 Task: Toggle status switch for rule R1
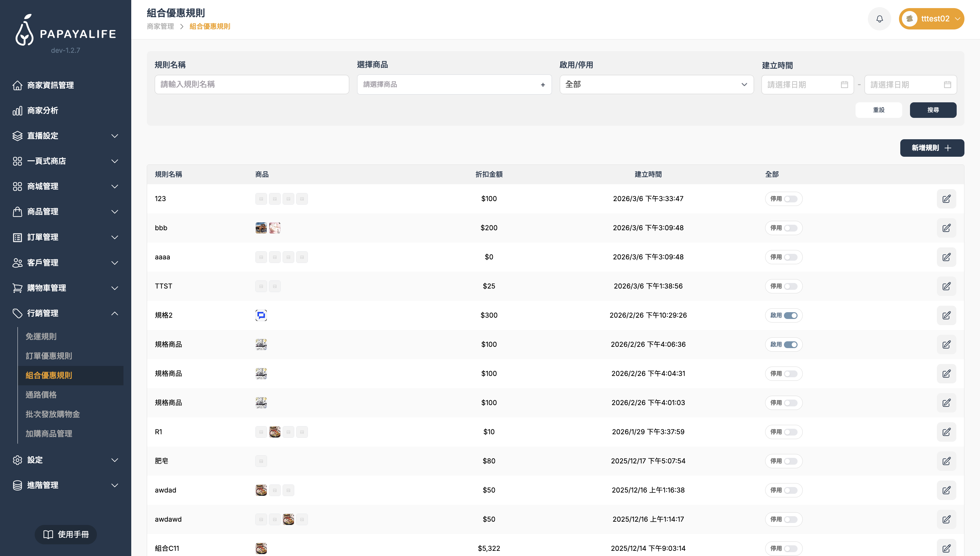790,432
